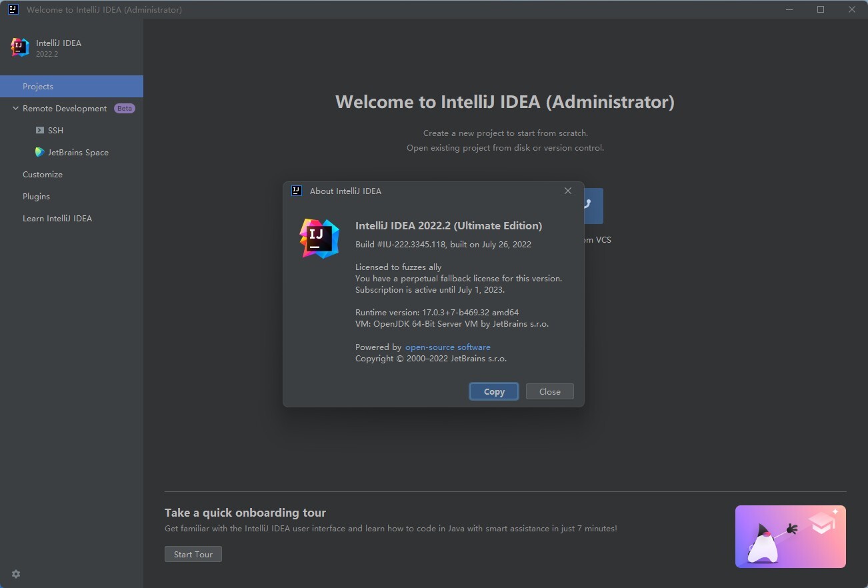This screenshot has height=588, width=868.
Task: Click the partially hidden Get from VCS icon
Action: (x=593, y=205)
